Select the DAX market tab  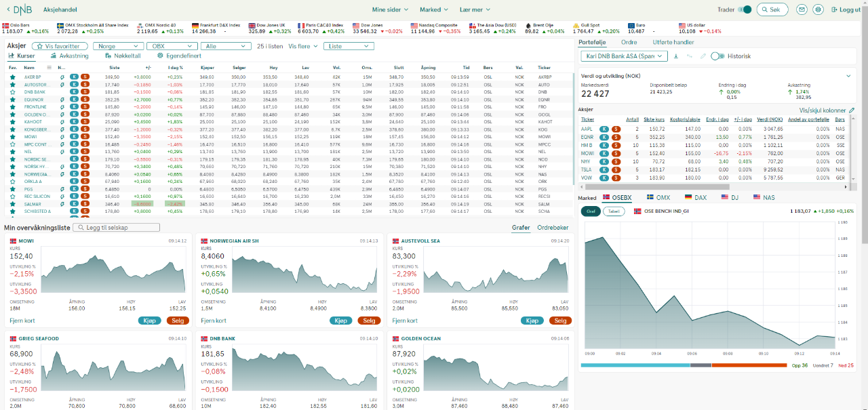696,197
